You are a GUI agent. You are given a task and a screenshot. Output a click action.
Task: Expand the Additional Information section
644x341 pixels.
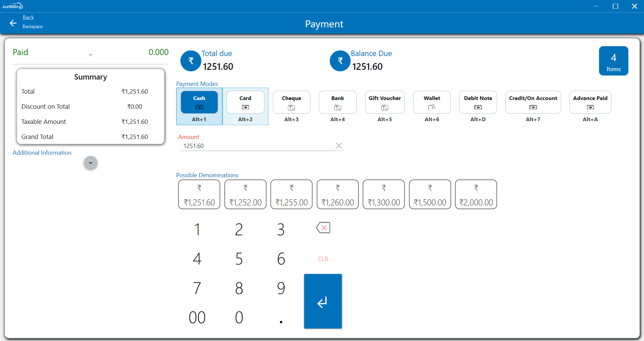tap(91, 163)
